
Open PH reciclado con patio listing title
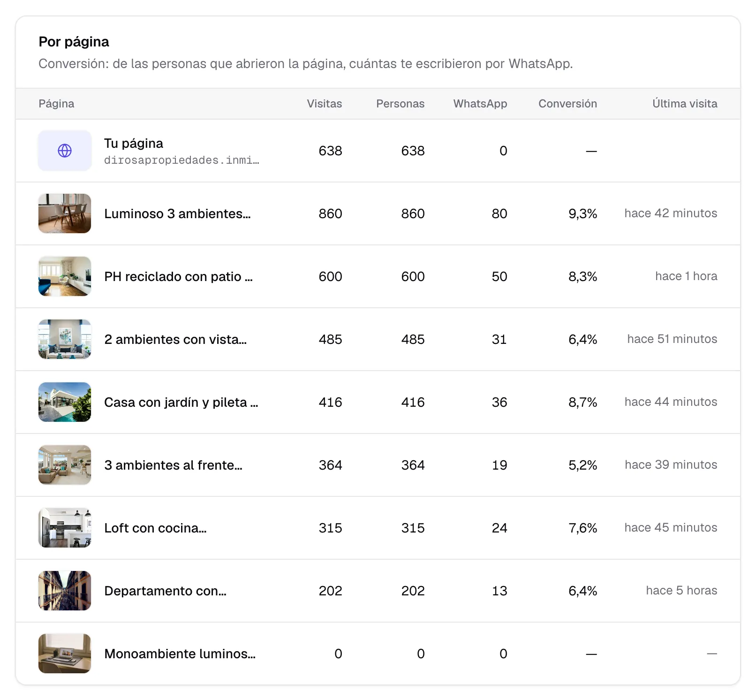click(178, 276)
